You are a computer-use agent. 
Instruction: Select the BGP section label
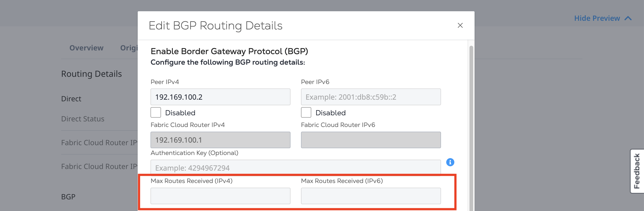pos(68,197)
